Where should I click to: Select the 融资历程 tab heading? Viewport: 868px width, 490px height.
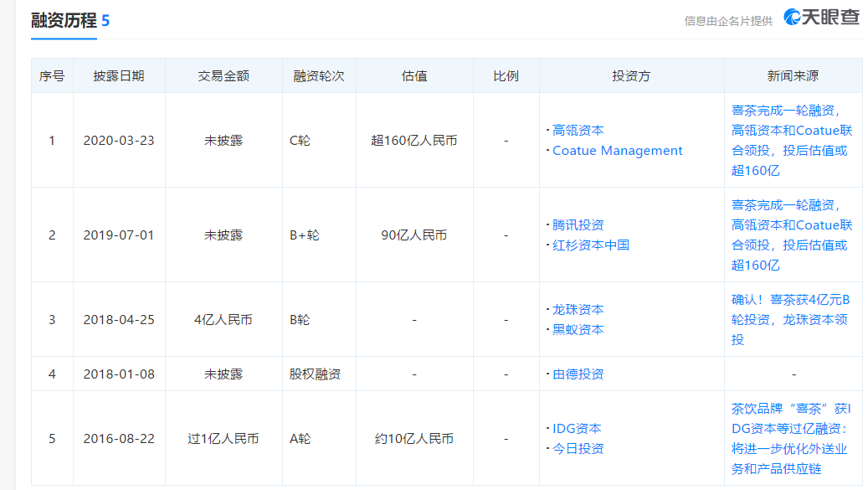[x=64, y=20]
